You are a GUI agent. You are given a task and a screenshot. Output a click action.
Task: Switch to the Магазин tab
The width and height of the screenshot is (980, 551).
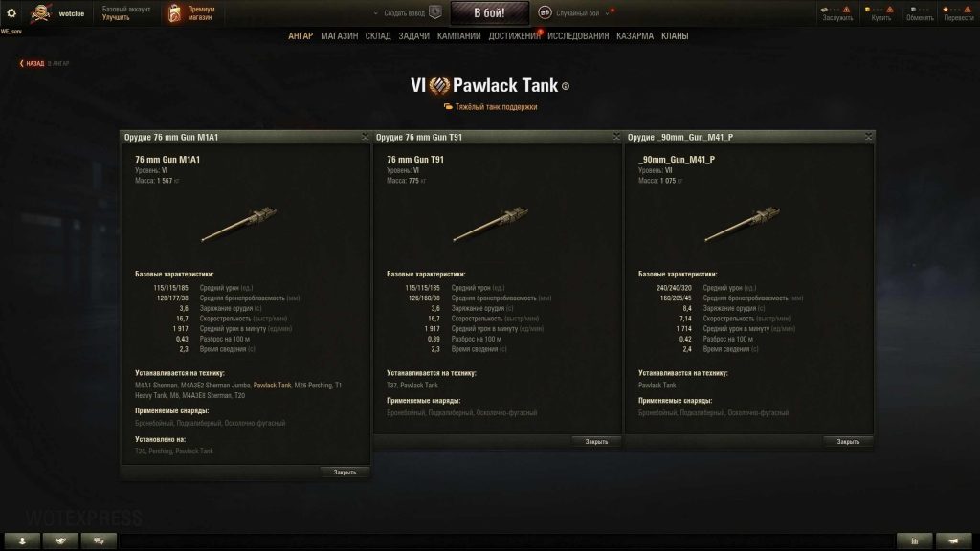click(x=340, y=36)
